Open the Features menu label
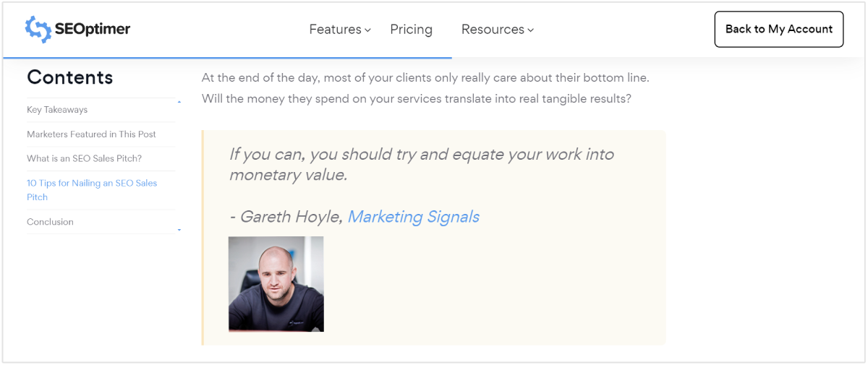The height and width of the screenshot is (365, 868). click(335, 30)
